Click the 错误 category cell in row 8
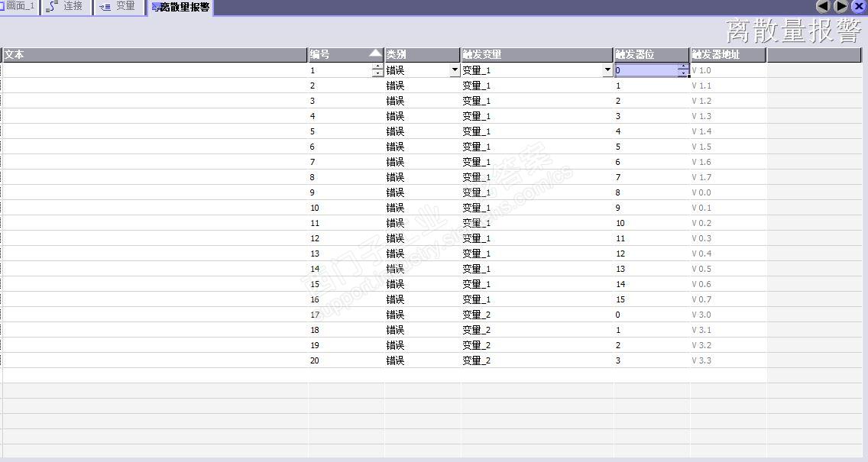The height and width of the screenshot is (462, 868). point(423,178)
